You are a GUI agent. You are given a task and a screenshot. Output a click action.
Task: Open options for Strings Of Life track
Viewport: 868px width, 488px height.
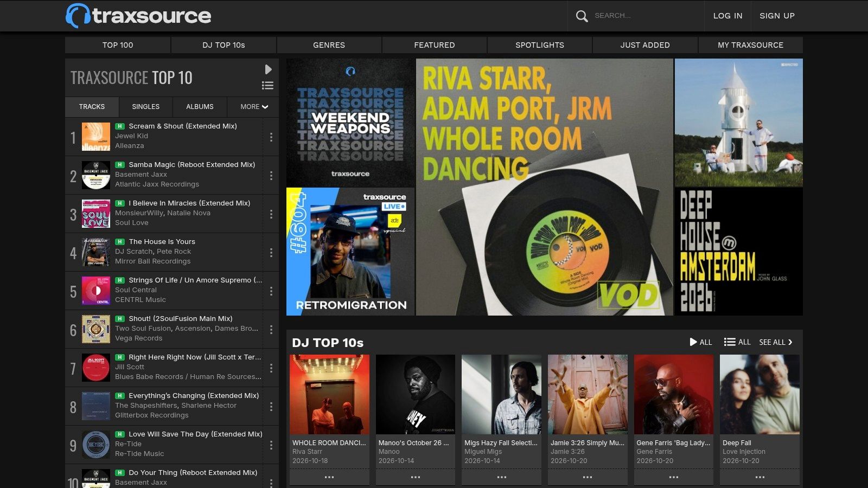point(271,291)
